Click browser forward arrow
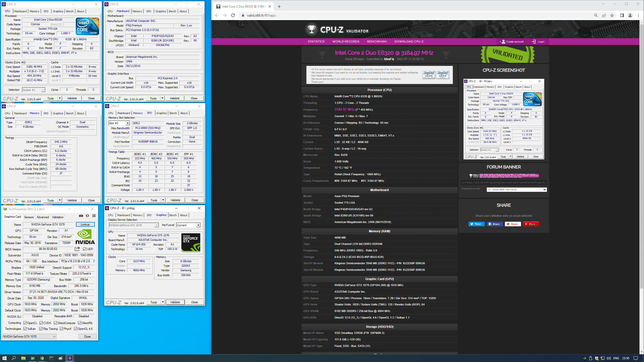 pyautogui.click(x=225, y=15)
